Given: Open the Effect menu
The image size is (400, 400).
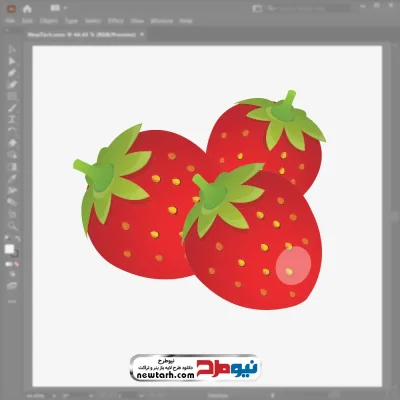Looking at the screenshot, I should pos(116,21).
